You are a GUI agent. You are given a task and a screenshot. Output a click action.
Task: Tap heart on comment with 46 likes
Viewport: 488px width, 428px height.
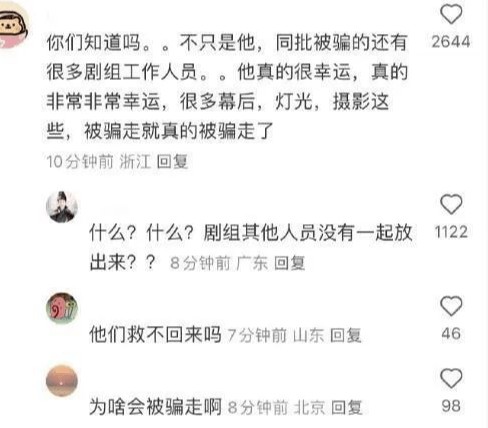[451, 305]
